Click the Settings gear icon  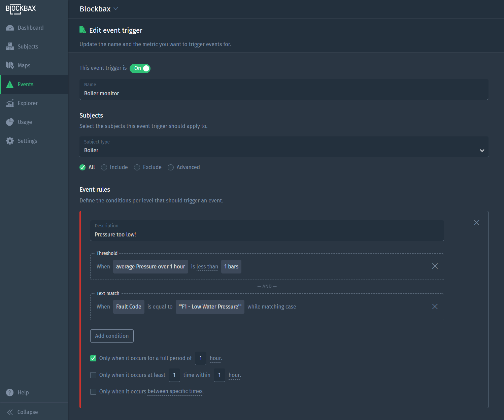[x=10, y=141]
